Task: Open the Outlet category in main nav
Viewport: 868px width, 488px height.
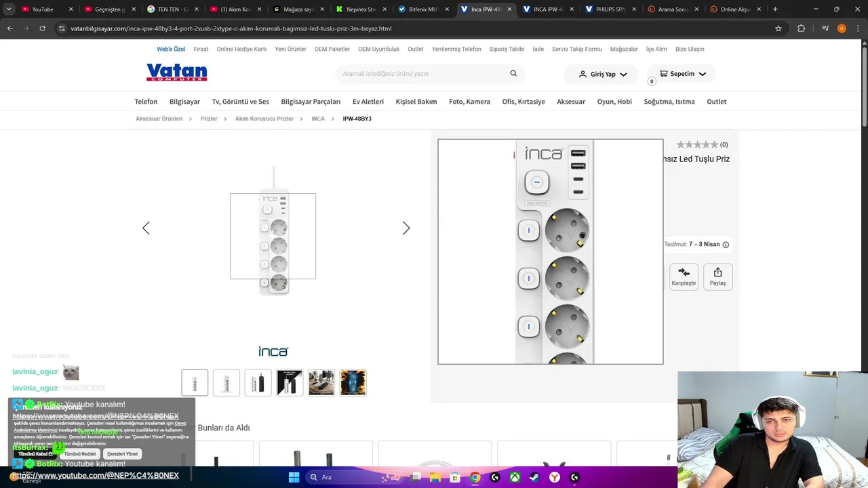Action: [717, 102]
